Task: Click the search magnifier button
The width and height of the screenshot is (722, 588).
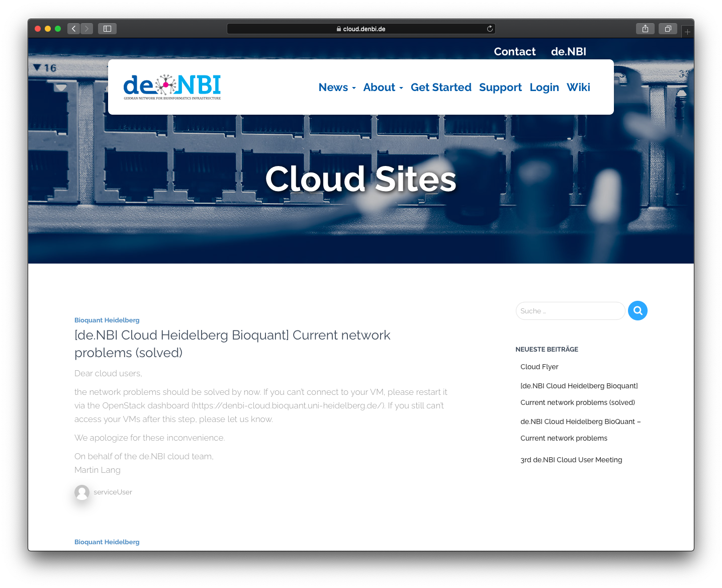Action: 638,310
